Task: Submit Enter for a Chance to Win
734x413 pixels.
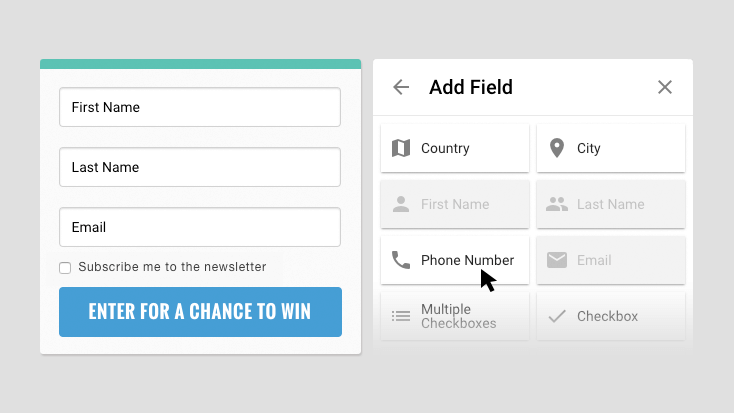Action: click(200, 312)
